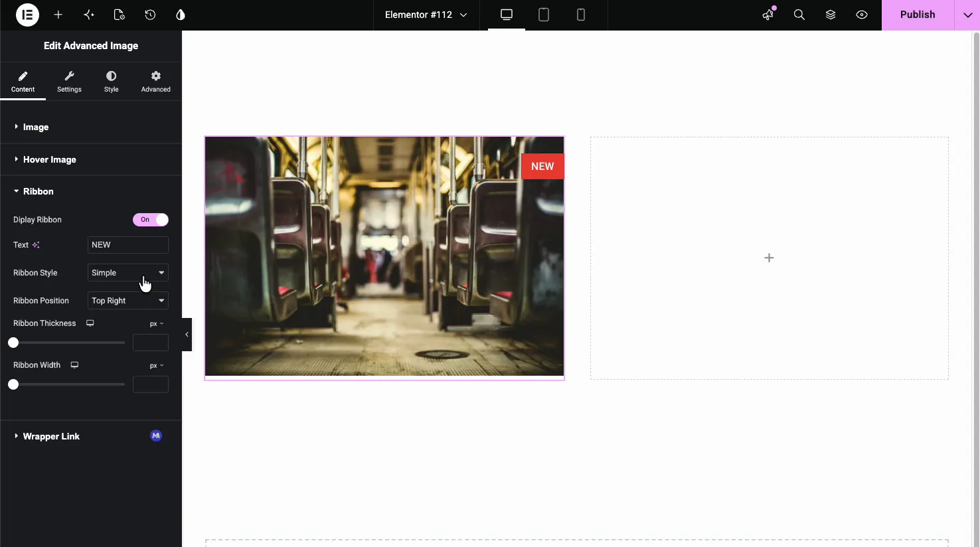This screenshot has height=547, width=980.
Task: Click the Publish button
Action: (918, 15)
